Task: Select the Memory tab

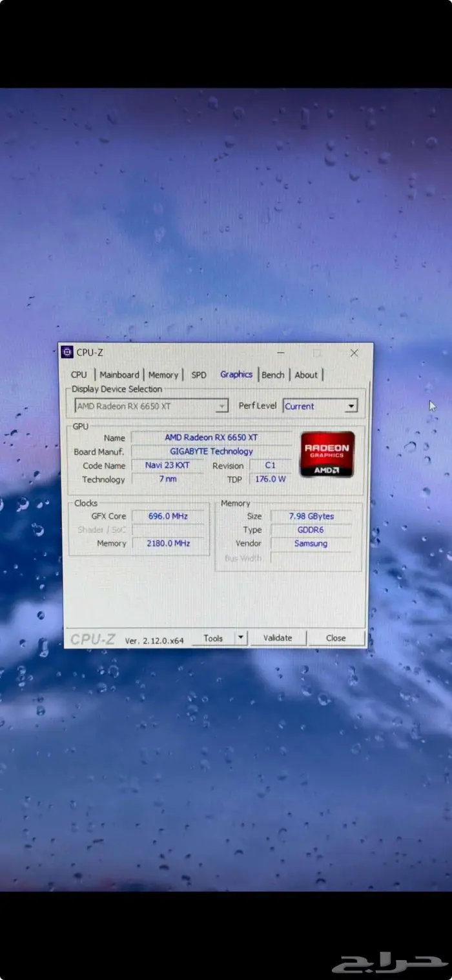Action: (x=163, y=375)
